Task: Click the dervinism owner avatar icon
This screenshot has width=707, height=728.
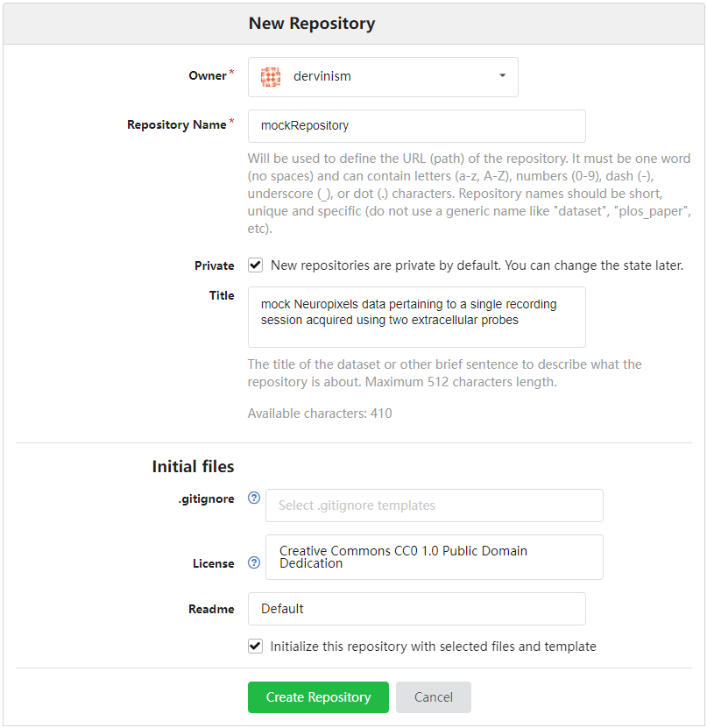Action: click(x=271, y=76)
